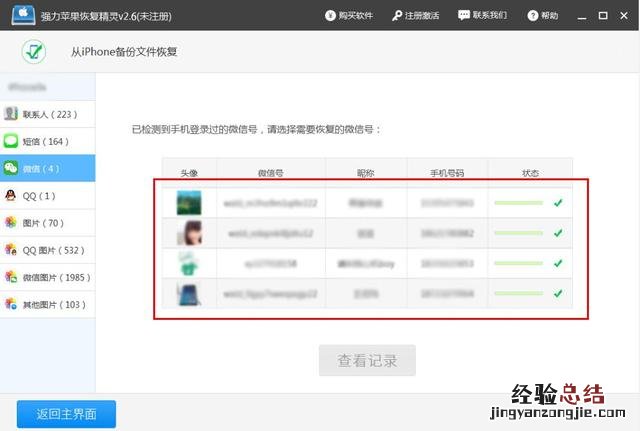640x431 pixels.
Task: Click the 微信号 column header
Action: (271, 173)
